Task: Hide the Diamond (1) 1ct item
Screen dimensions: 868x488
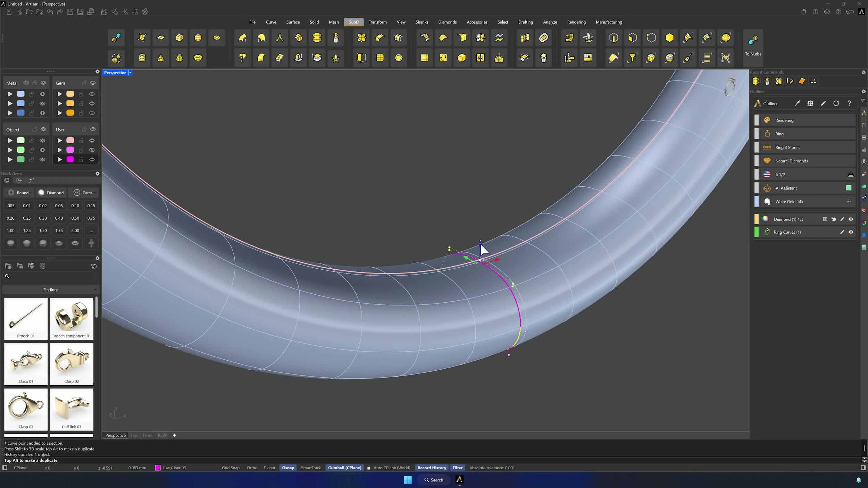Action: tap(851, 219)
